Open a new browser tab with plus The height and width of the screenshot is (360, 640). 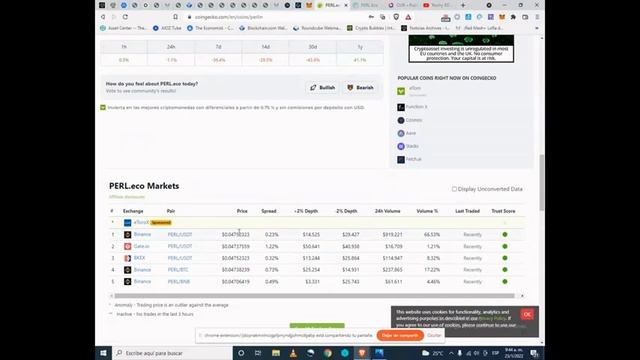[463, 5]
